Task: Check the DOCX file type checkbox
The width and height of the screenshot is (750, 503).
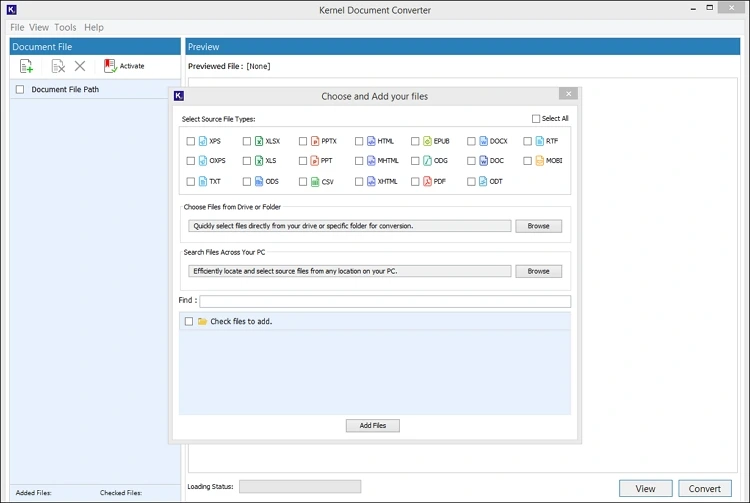Action: tap(471, 142)
